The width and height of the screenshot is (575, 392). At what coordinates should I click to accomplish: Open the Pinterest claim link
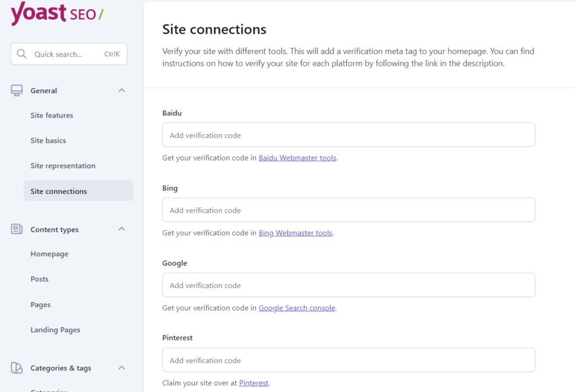pos(254,383)
